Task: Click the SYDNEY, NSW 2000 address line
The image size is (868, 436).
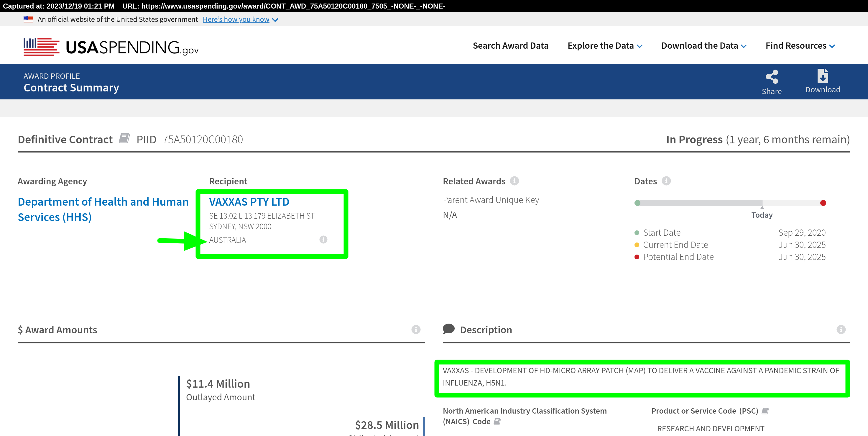Action: [x=240, y=227]
